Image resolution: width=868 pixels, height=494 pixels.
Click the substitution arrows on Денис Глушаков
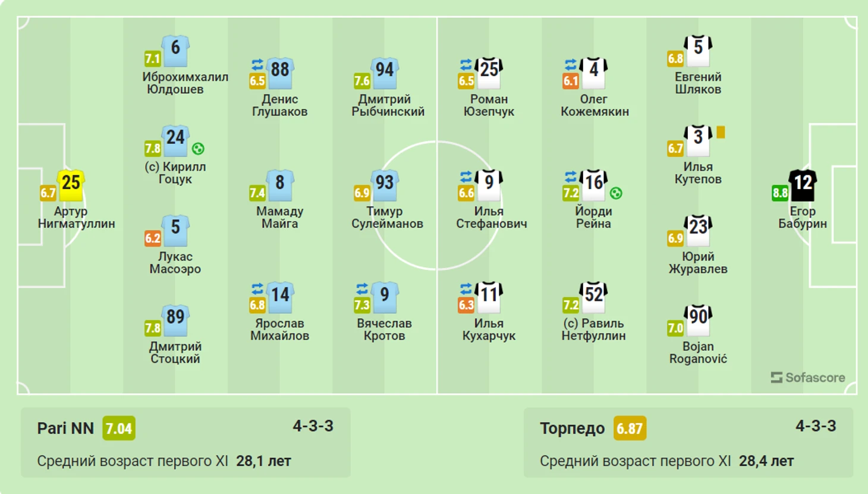coord(257,64)
